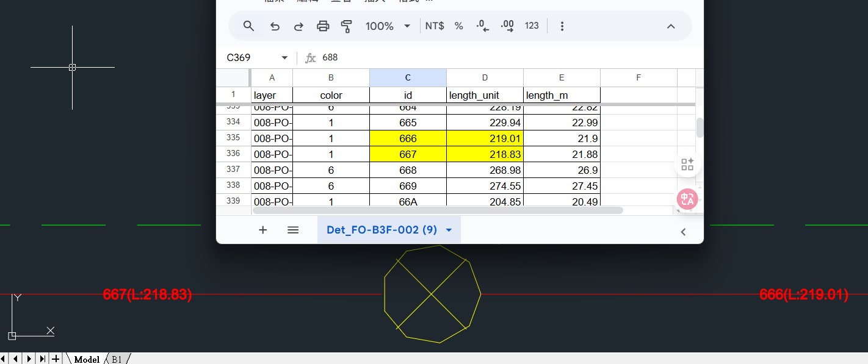
Task: Format selected cells as currency NT$
Action: click(x=435, y=26)
